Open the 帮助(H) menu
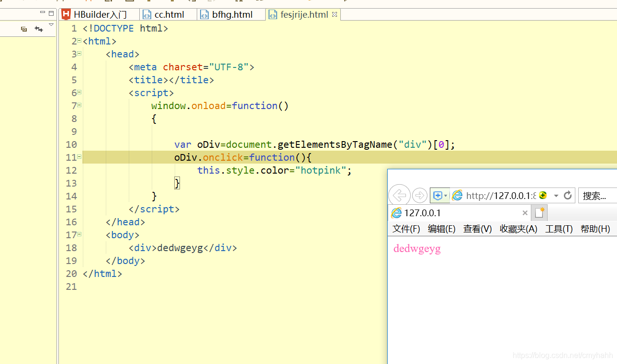 [595, 229]
